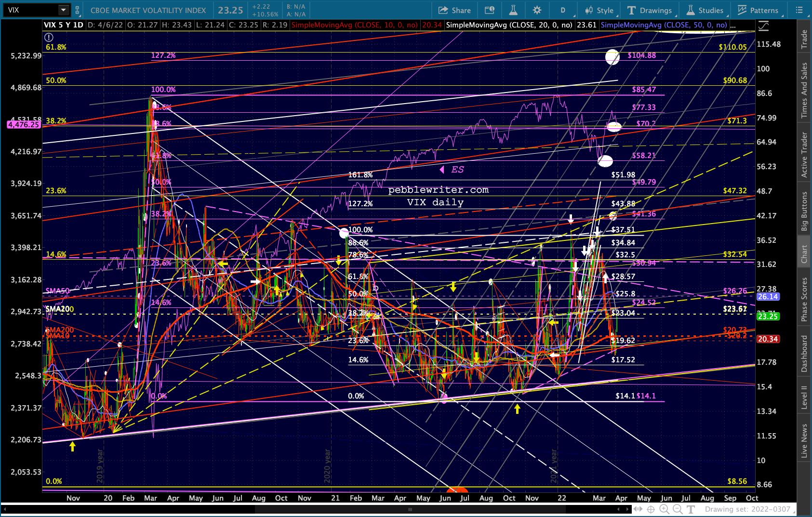Expand the VIX symbol dropdown arrow
Image resolution: width=812 pixels, height=517 pixels.
pyautogui.click(x=63, y=10)
